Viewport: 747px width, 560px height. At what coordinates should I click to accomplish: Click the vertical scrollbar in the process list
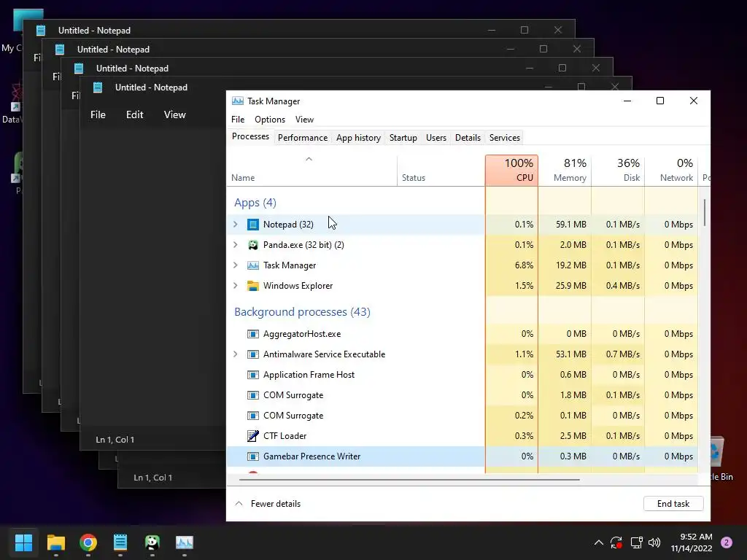[x=704, y=213]
